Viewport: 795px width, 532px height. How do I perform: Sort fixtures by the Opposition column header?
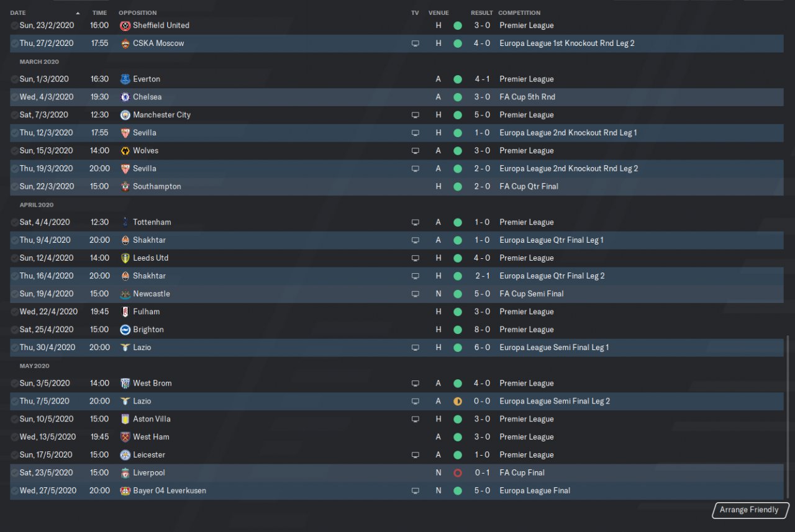point(137,13)
